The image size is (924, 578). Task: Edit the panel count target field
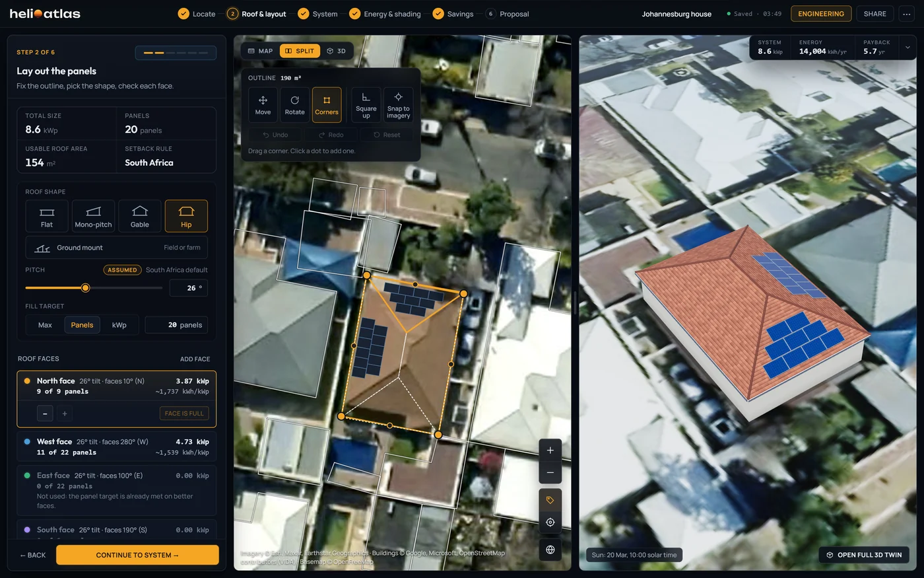pyautogui.click(x=176, y=325)
